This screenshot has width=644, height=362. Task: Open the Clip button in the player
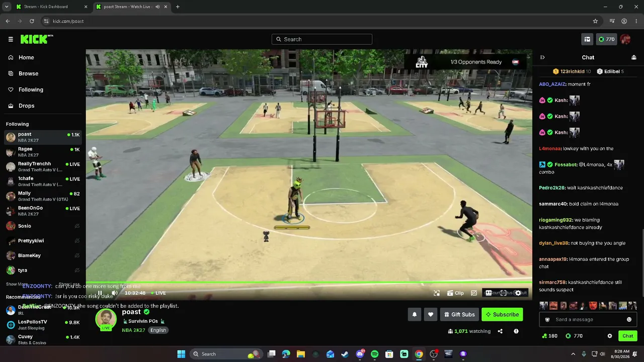[x=455, y=293]
